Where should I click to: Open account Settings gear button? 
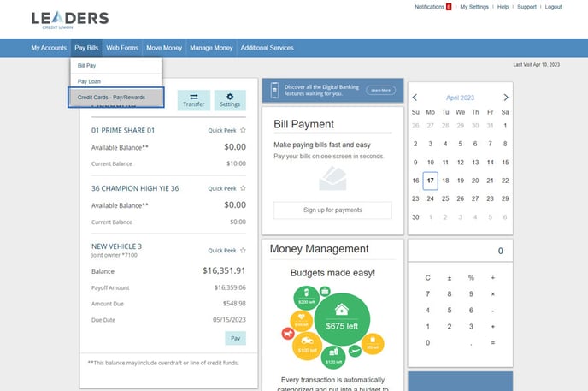pyautogui.click(x=230, y=100)
